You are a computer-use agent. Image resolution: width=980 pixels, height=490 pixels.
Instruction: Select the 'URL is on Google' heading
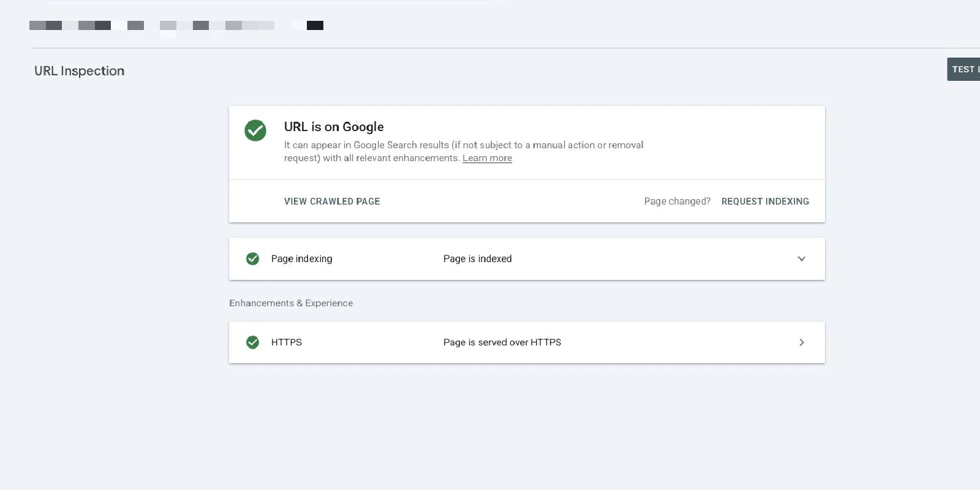pyautogui.click(x=334, y=127)
